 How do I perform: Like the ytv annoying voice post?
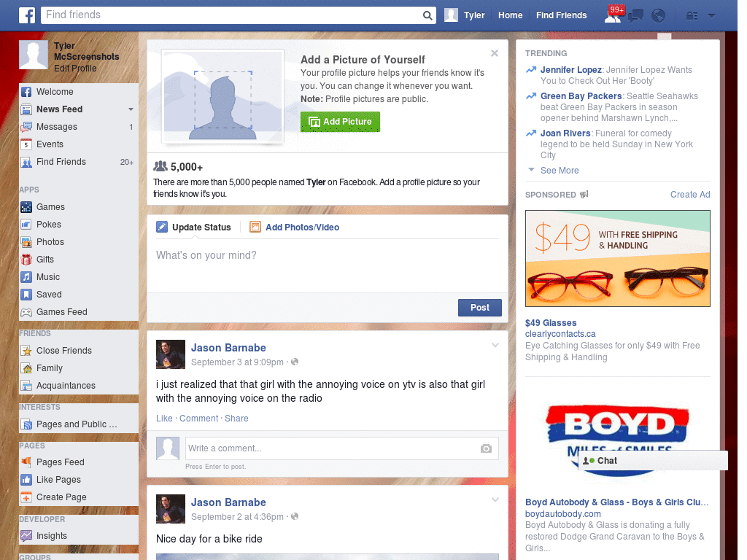tap(164, 418)
